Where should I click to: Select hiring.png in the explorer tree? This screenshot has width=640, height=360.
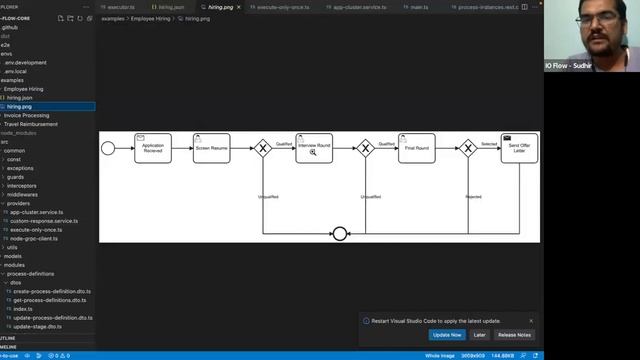pyautogui.click(x=19, y=107)
